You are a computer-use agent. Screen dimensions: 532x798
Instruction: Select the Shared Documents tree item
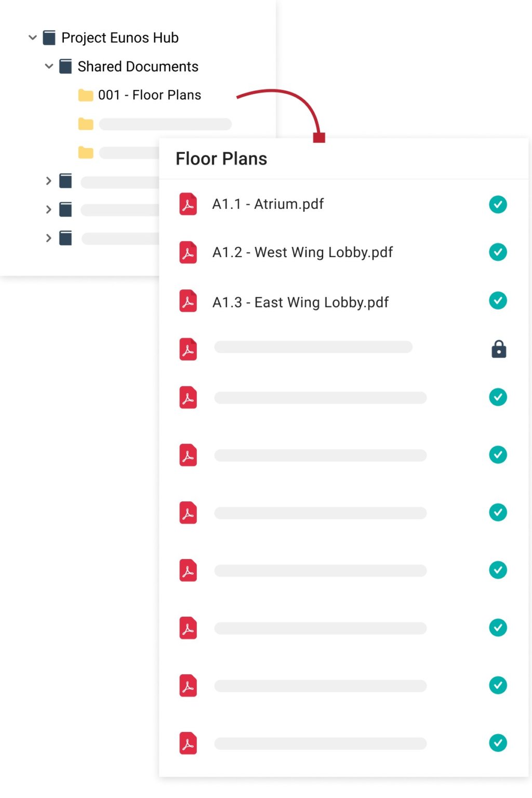138,66
